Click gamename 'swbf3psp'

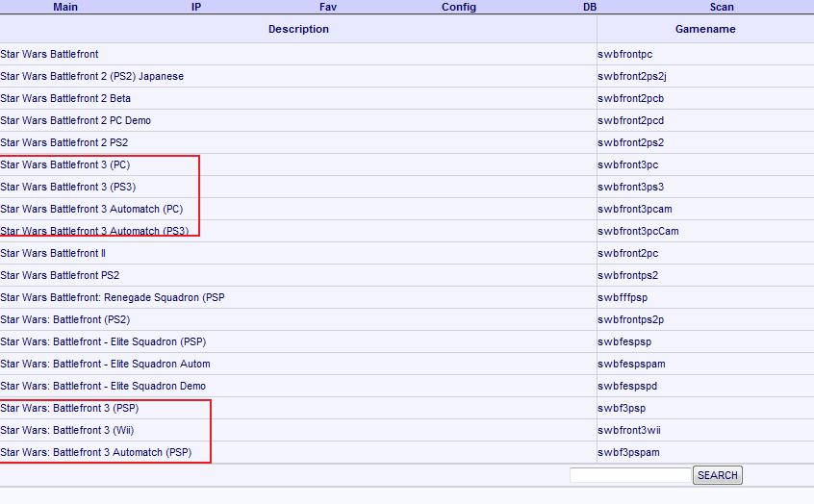(622, 408)
